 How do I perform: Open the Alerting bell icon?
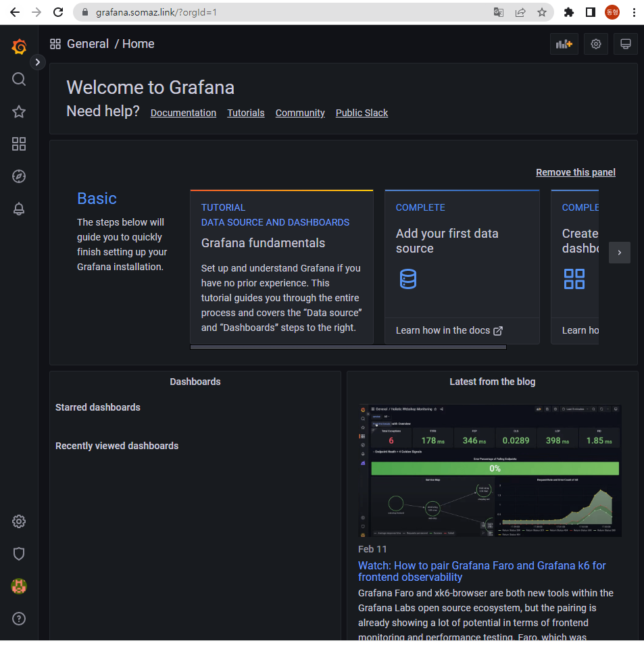click(x=19, y=209)
